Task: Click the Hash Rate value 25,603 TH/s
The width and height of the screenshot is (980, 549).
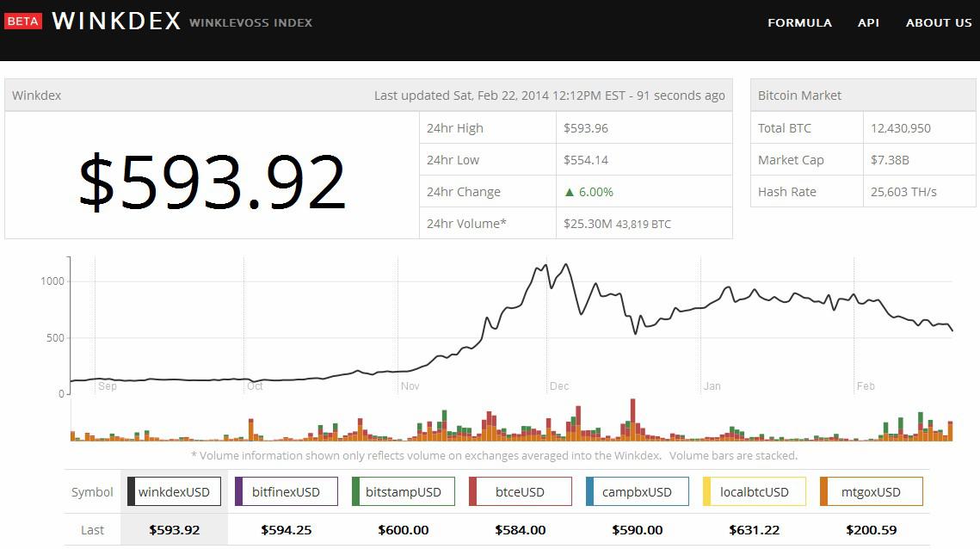Action: (903, 192)
